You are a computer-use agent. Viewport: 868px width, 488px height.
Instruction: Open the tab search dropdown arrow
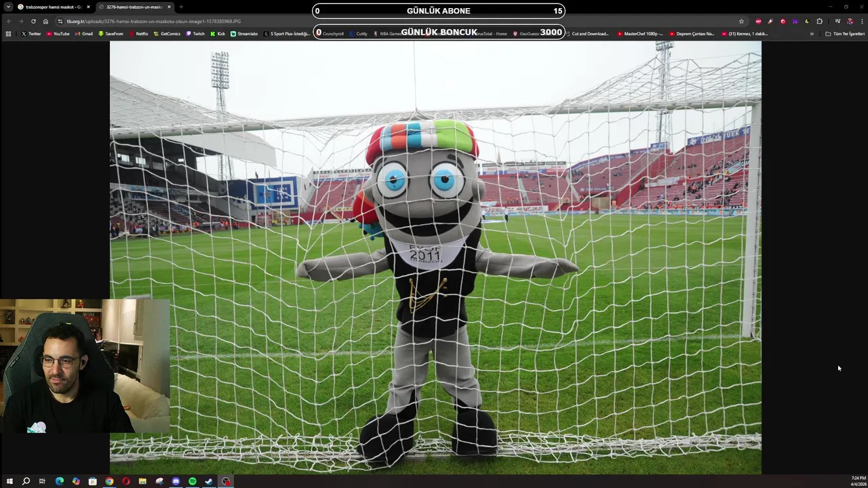8,7
